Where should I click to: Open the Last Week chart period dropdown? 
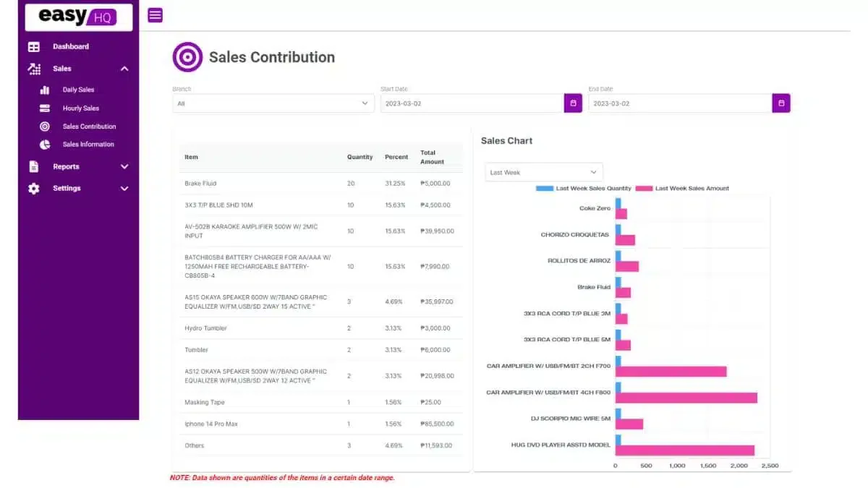[x=543, y=172]
